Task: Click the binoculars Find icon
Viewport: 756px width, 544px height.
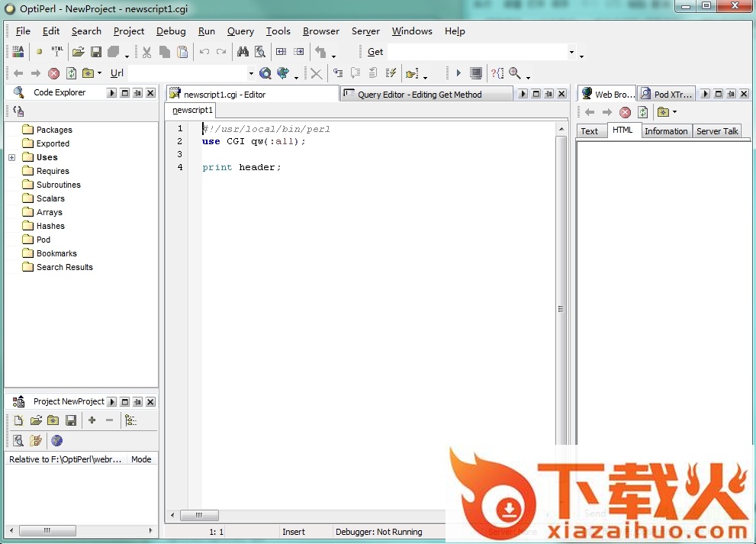Action: point(243,52)
